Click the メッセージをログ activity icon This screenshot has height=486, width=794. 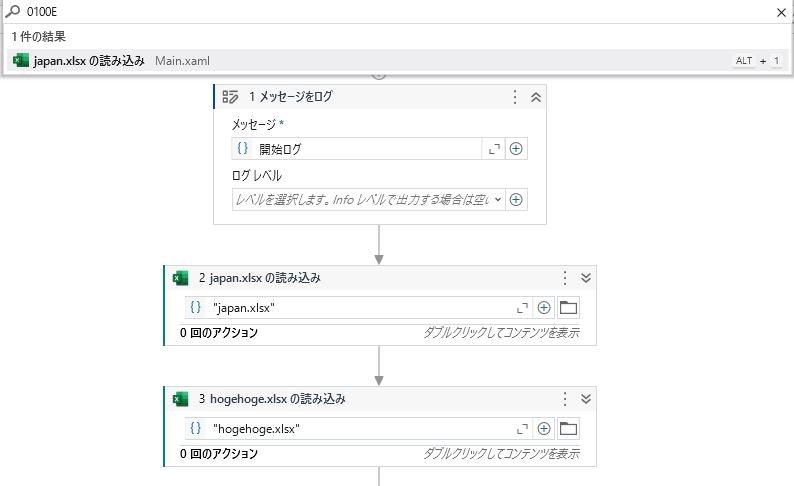point(230,96)
